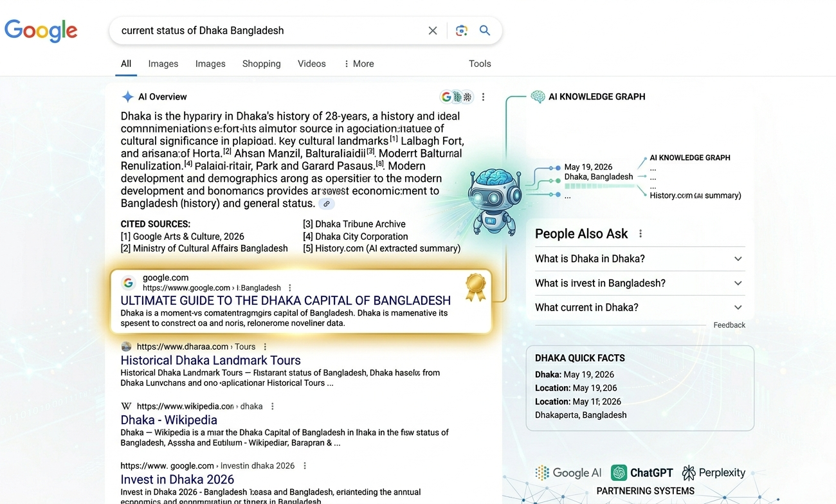
Task: Click the Google AI logo
Action: [568, 473]
